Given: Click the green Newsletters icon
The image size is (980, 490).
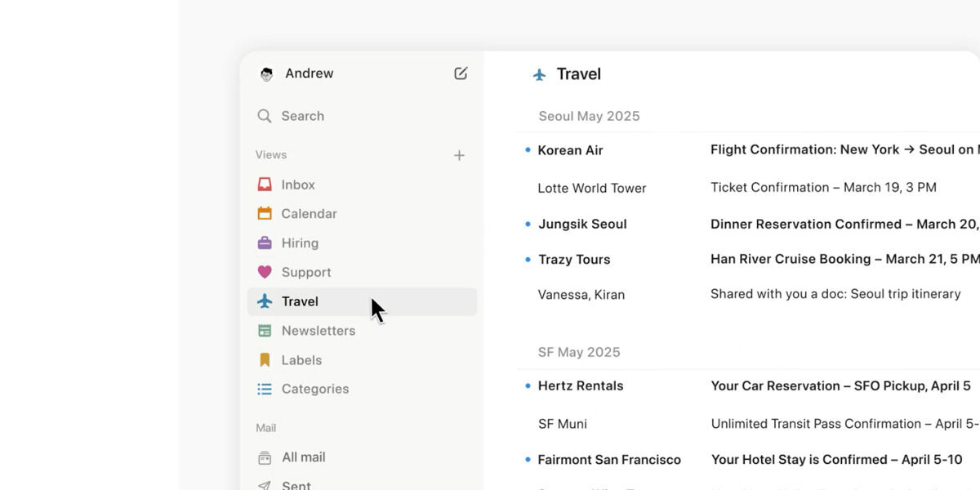Looking at the screenshot, I should [x=265, y=331].
